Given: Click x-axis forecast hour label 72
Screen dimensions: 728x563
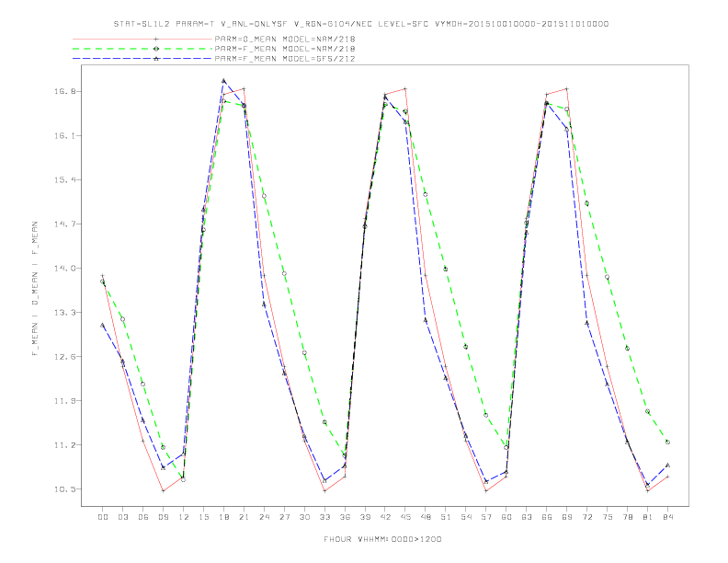Looking at the screenshot, I should point(587,517).
